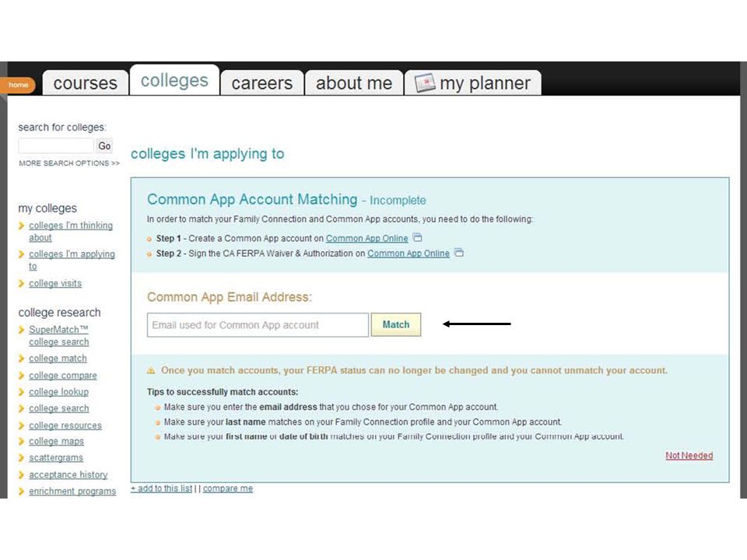
Task: Click the Common App Email Address label
Action: (229, 297)
